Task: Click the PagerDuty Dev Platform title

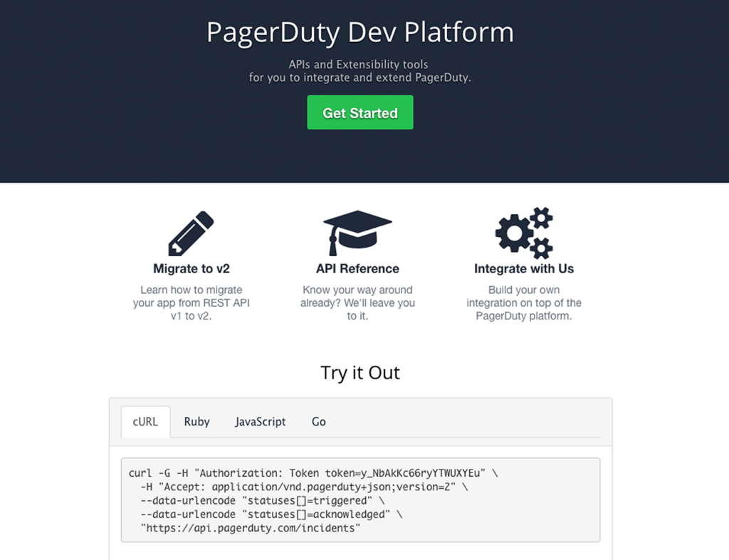Action: click(x=360, y=32)
